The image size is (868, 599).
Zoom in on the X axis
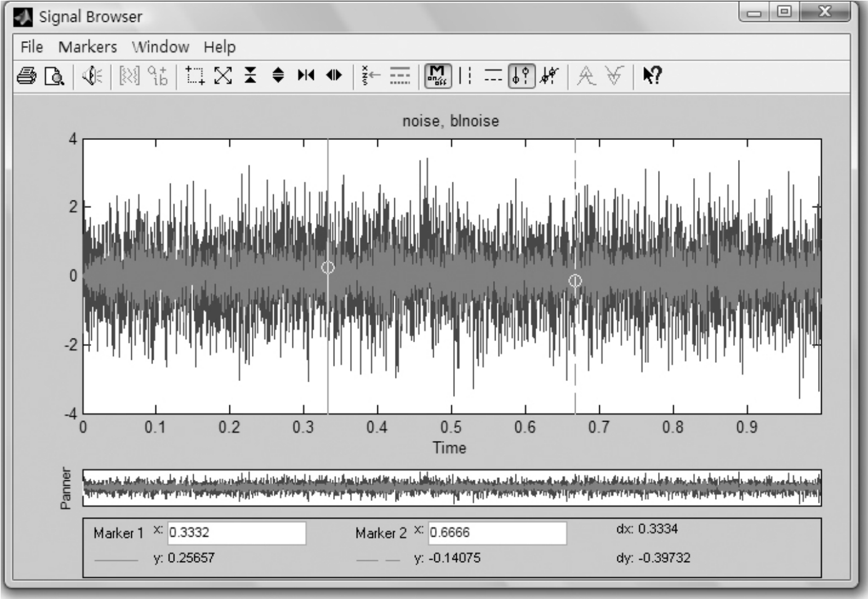point(306,76)
